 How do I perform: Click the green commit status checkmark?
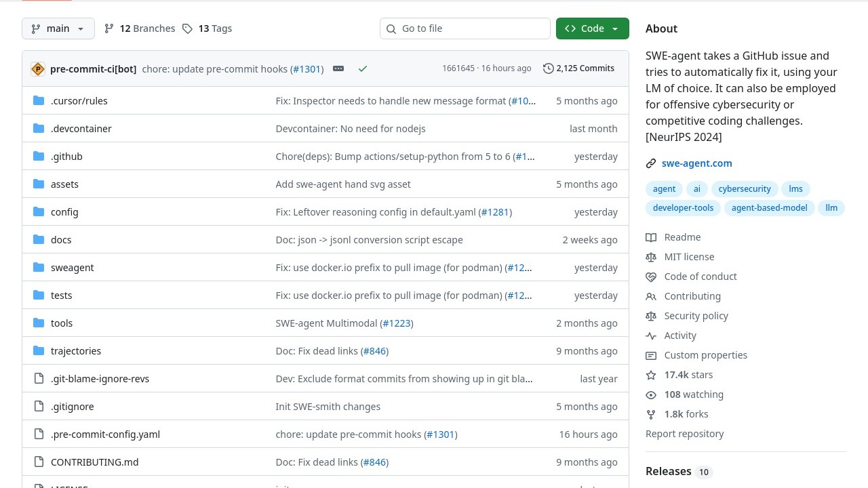coord(363,68)
